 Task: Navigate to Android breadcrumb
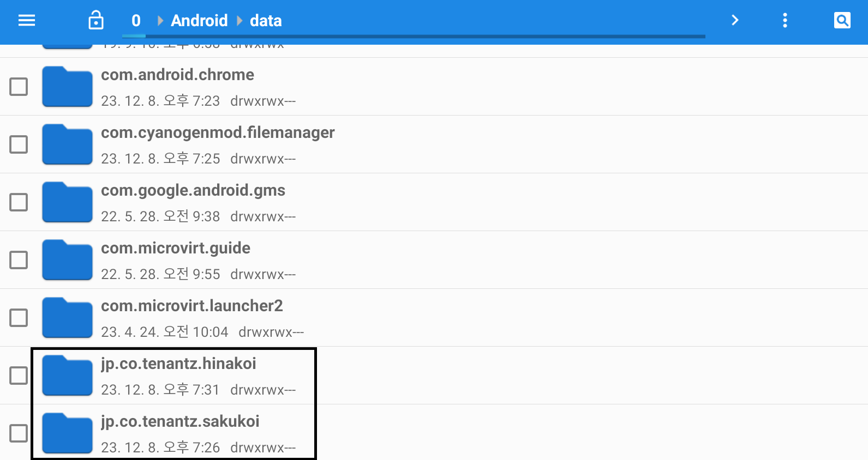tap(199, 21)
